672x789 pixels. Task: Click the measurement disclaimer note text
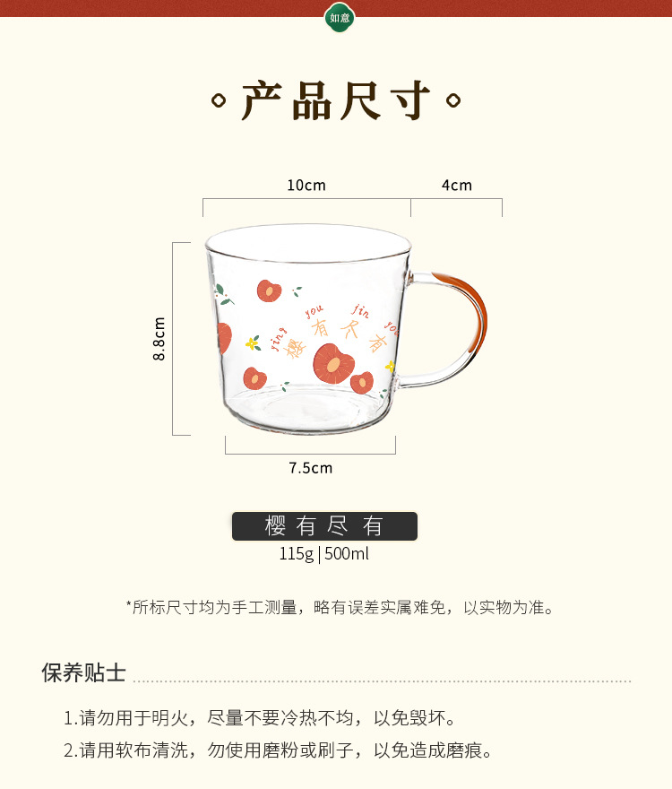tap(340, 607)
